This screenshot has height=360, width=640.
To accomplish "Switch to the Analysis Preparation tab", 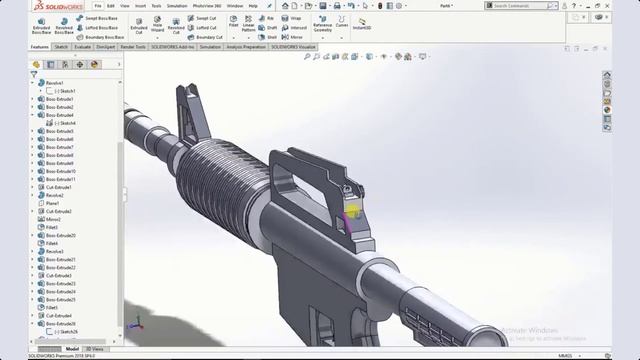I will 246,47.
